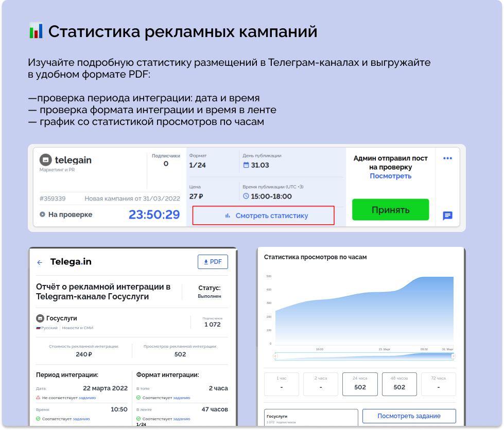Click the green check icon under В топе
504x430 pixels.
pos(138,398)
